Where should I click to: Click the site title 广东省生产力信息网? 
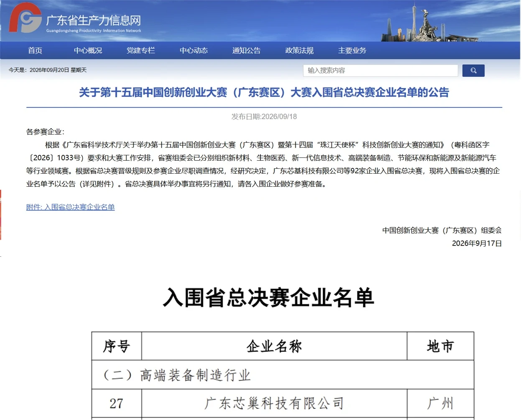tap(94, 20)
